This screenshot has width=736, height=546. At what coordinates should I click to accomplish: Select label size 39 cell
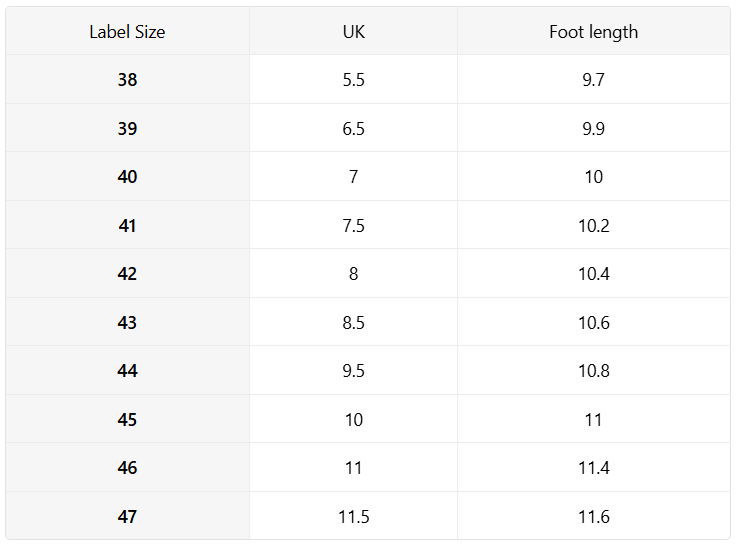[x=127, y=128]
